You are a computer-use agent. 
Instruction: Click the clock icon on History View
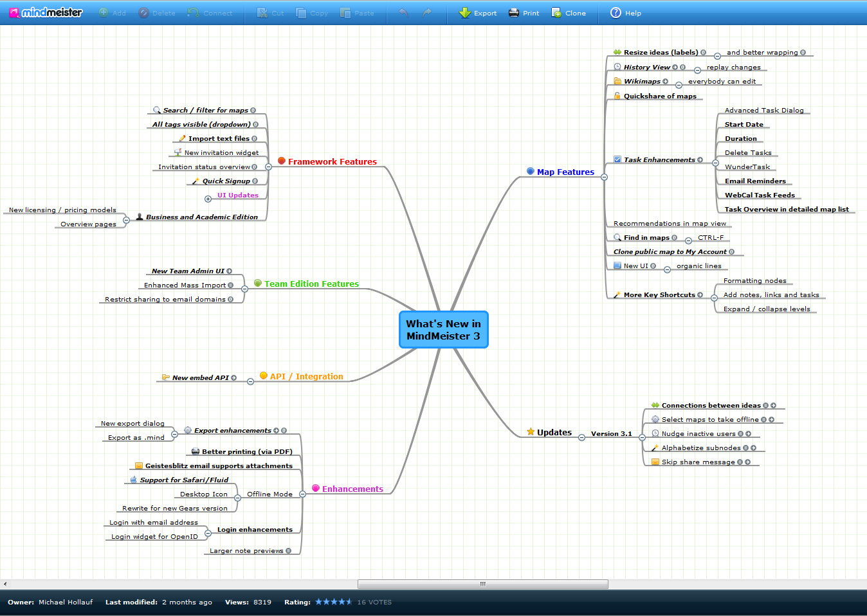[x=617, y=67]
